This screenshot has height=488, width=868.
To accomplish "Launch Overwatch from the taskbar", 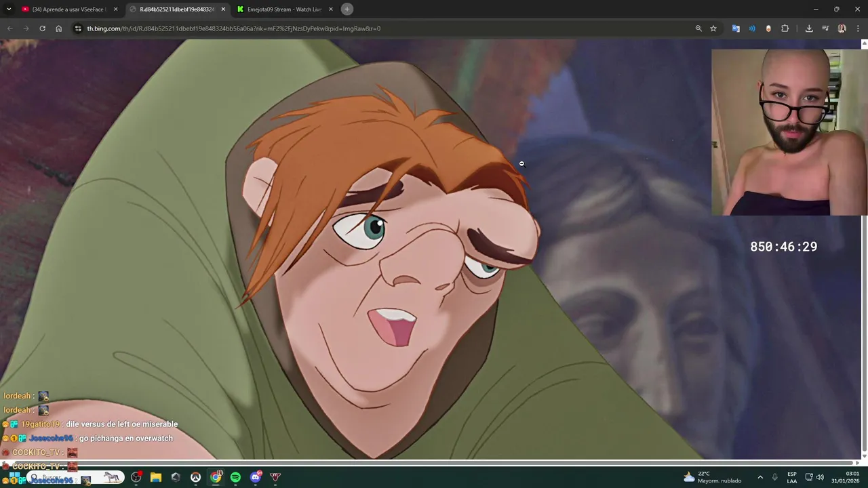I will 195,477.
